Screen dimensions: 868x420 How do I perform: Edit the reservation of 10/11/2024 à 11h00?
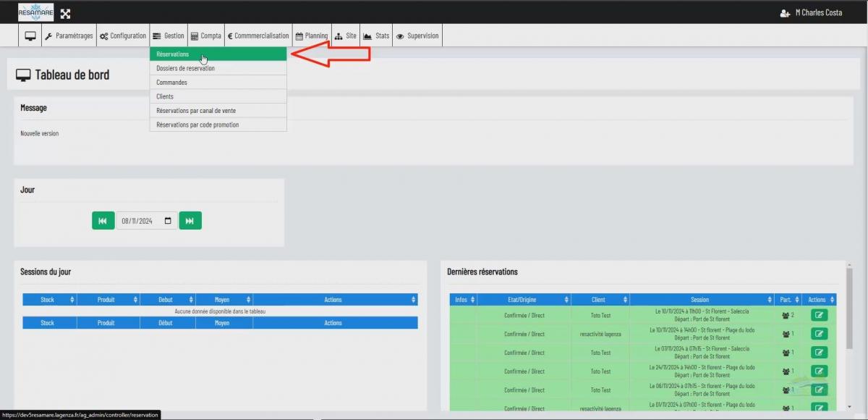tap(819, 315)
